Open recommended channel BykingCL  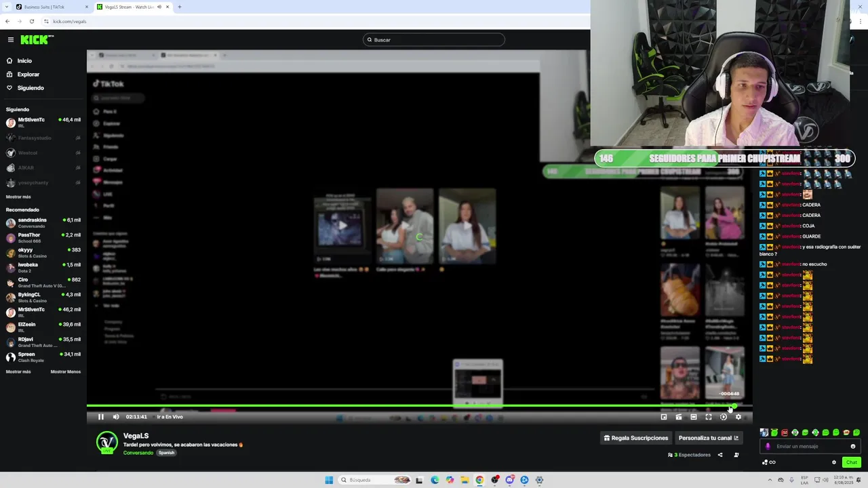point(43,298)
